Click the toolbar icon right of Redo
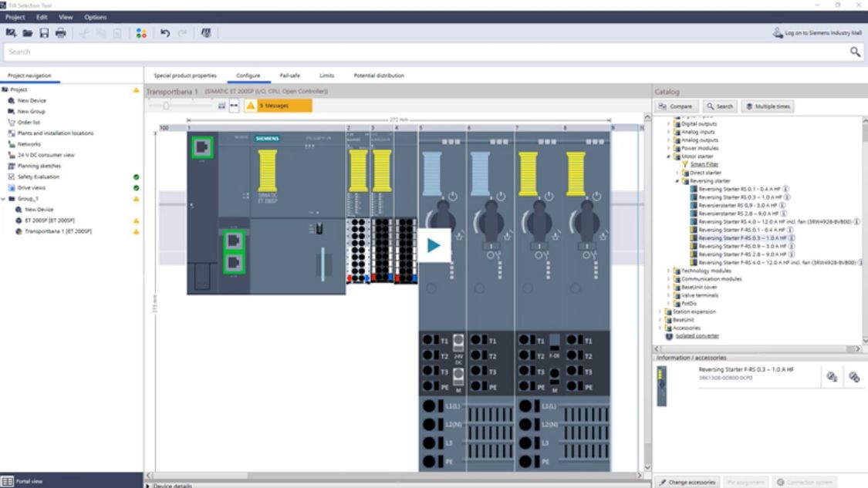The image size is (868, 488). pos(206,33)
